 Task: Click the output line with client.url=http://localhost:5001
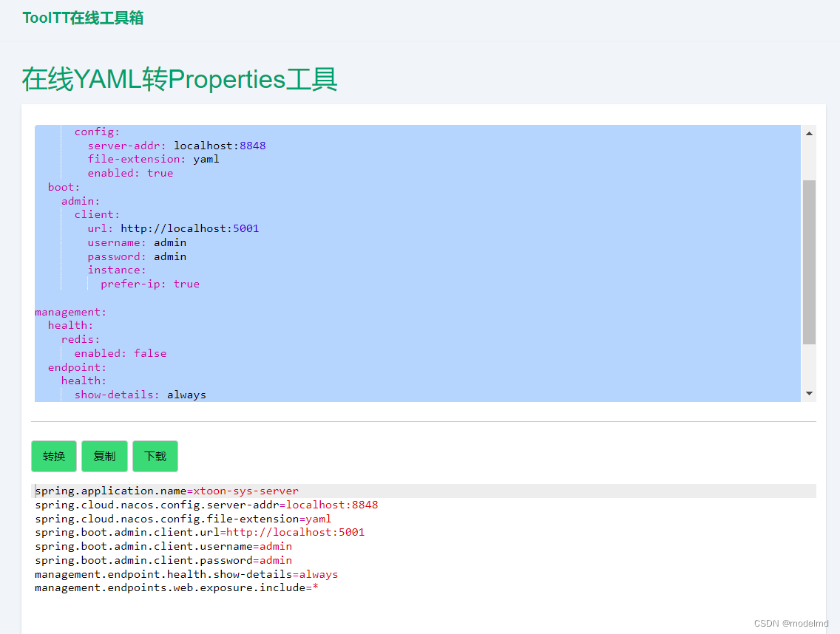pyautogui.click(x=200, y=532)
